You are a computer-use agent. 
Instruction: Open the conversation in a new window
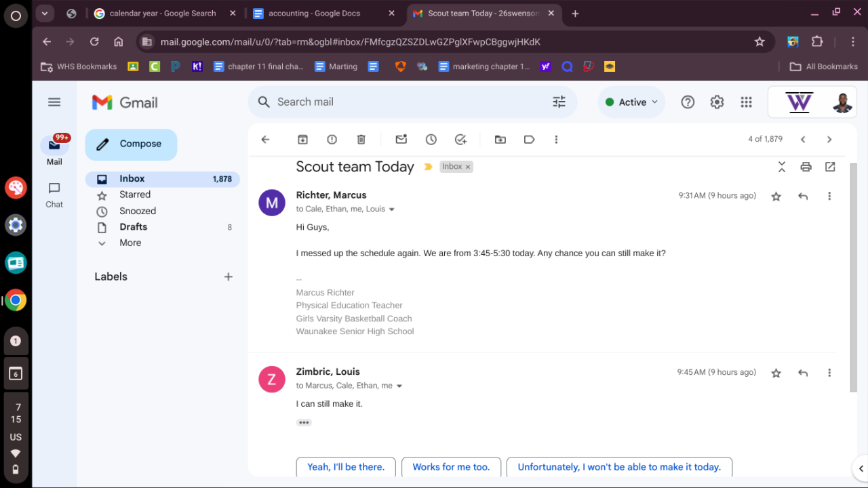pos(830,167)
